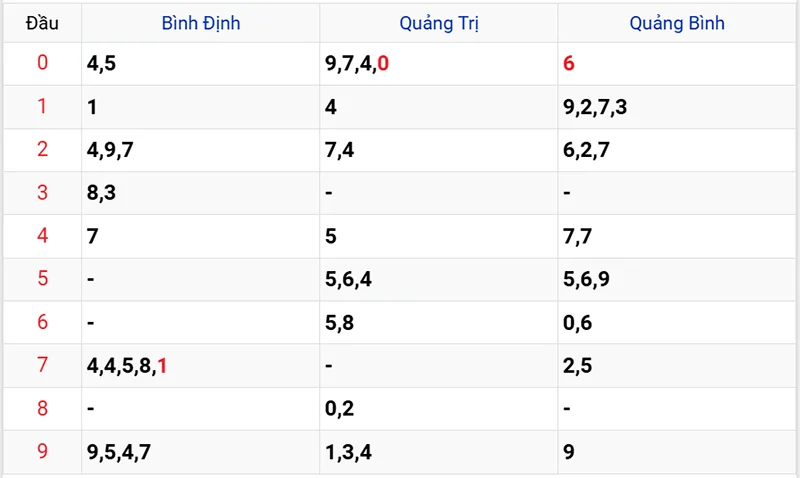Select the red row number 5

[x=42, y=279]
